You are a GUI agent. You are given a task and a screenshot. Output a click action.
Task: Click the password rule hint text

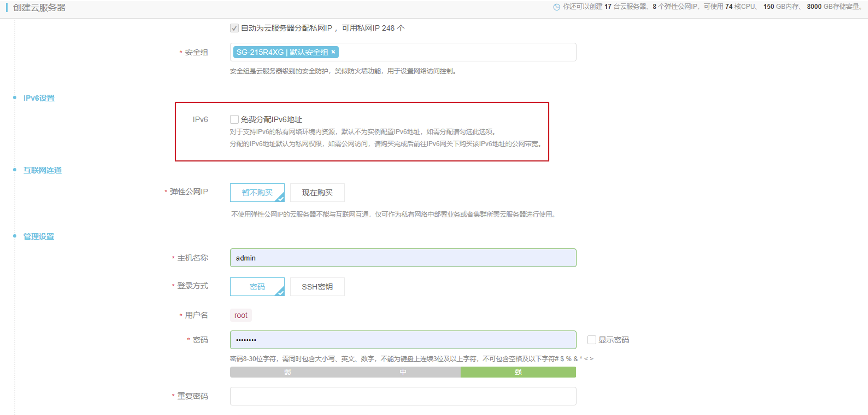pos(411,359)
